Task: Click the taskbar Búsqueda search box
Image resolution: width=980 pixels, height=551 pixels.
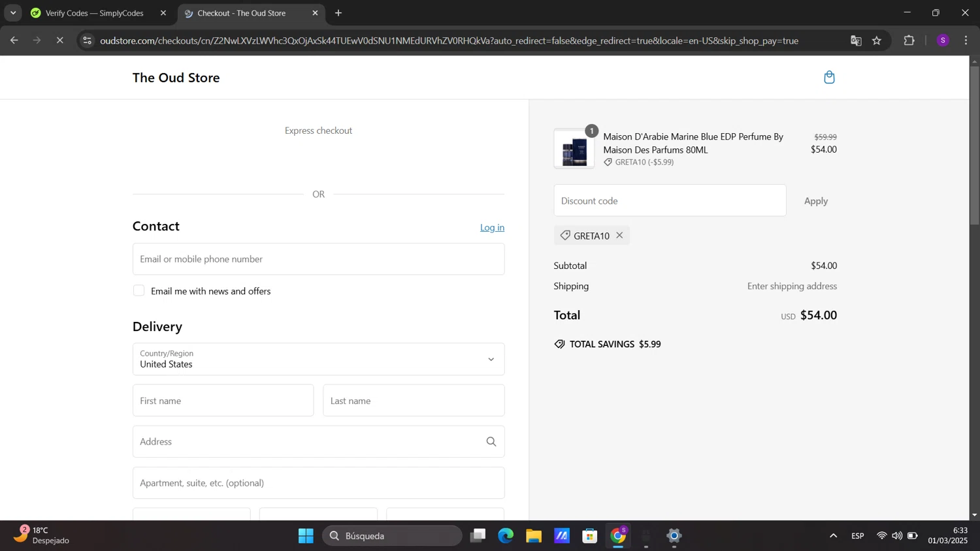Action: tap(392, 536)
